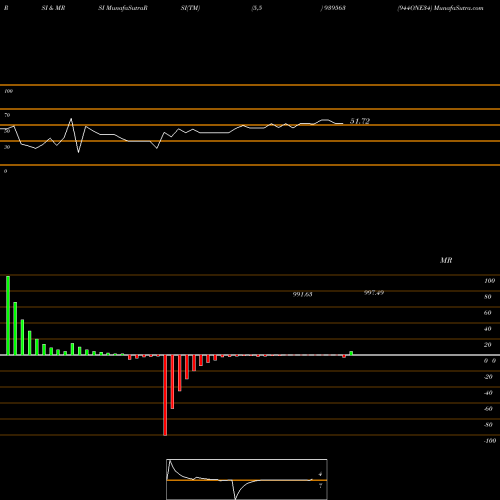Image resolution: width=500 pixels, height=500 pixels.
Task: Click the MR axis label -100
Action: pyautogui.click(x=490, y=441)
